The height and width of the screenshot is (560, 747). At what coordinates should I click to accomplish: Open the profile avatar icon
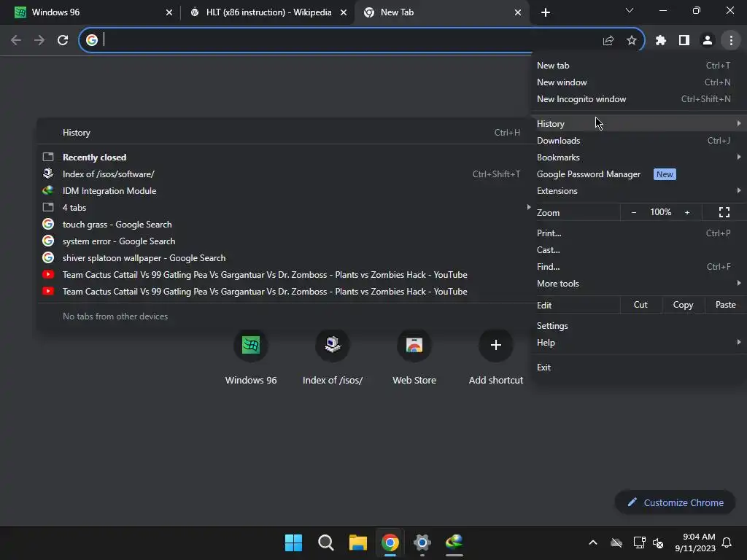coord(707,41)
